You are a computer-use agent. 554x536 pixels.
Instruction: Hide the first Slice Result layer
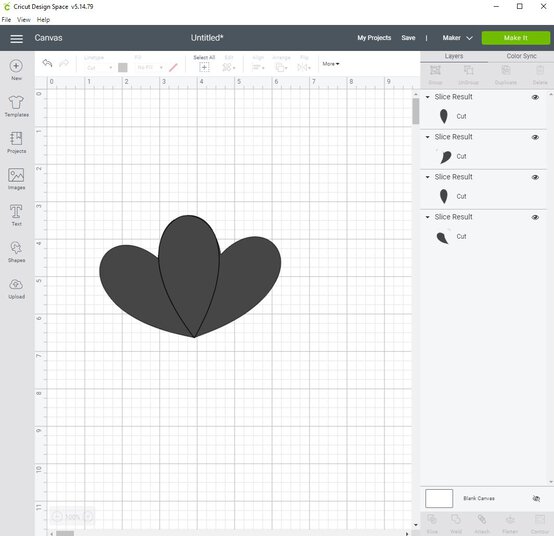click(x=535, y=97)
